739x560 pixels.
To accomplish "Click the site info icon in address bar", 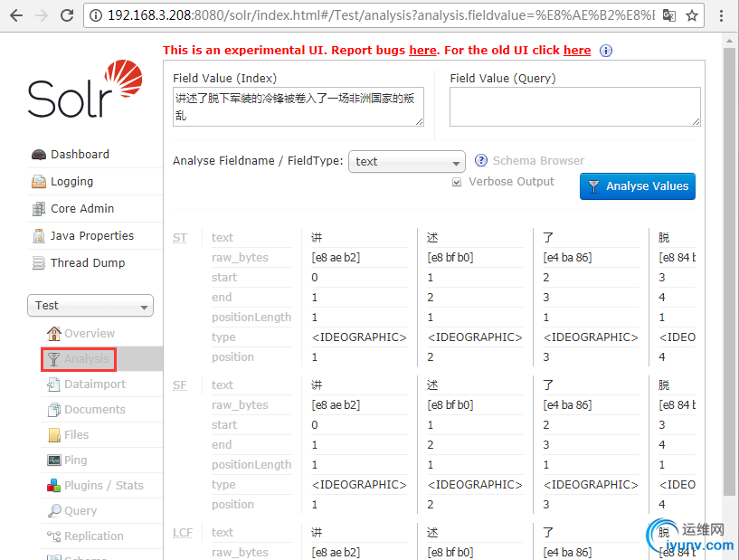I will [x=96, y=15].
